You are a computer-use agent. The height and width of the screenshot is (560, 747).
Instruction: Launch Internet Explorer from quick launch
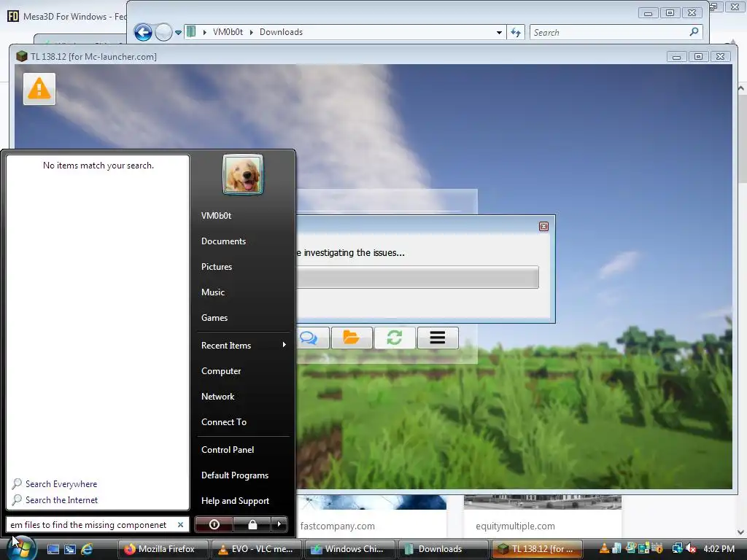tap(88, 549)
